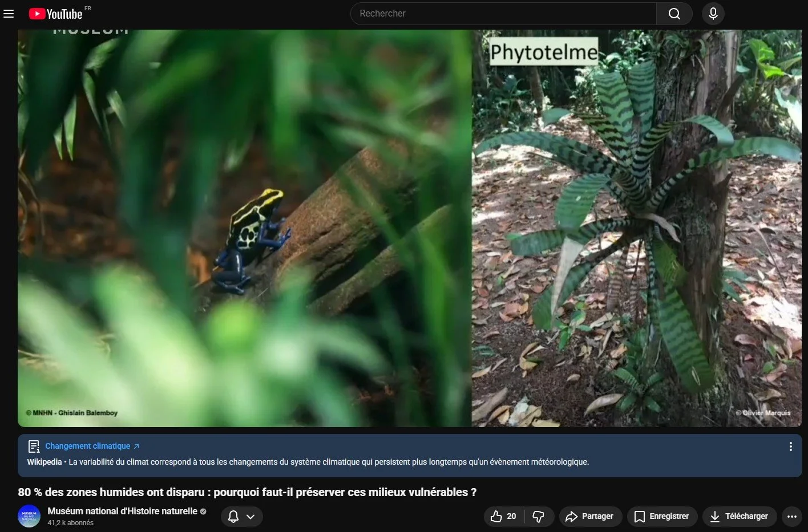The image size is (808, 532).
Task: Like the video (20 likes)
Action: (504, 517)
